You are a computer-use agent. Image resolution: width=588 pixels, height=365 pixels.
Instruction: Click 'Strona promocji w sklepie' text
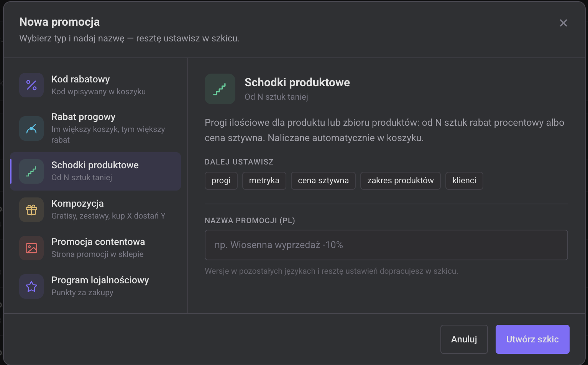(x=97, y=254)
